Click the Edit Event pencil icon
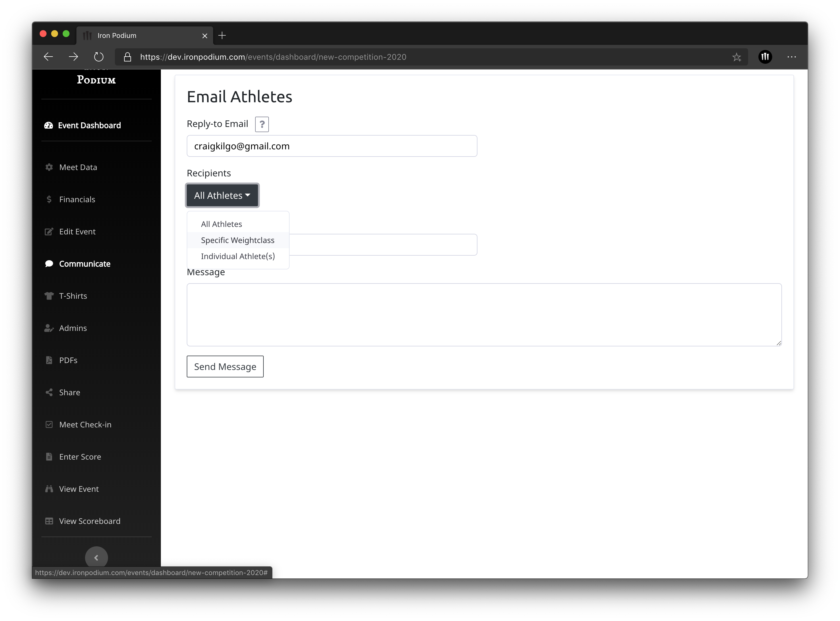 tap(49, 232)
